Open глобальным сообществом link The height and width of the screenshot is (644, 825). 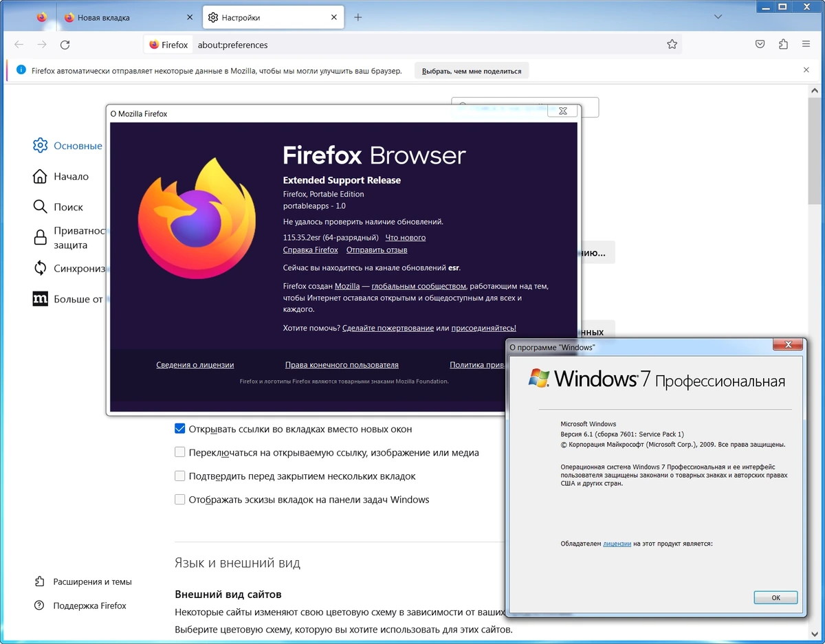click(x=419, y=286)
